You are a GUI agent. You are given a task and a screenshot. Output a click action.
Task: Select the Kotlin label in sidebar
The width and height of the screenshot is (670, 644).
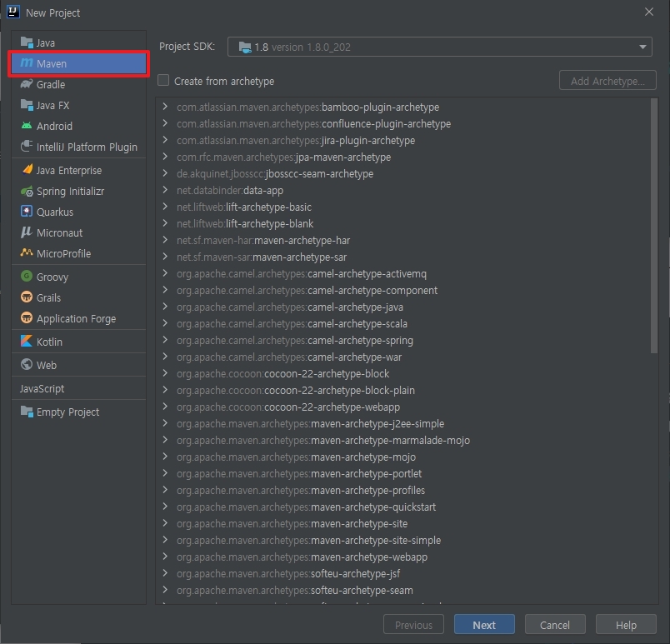(49, 342)
